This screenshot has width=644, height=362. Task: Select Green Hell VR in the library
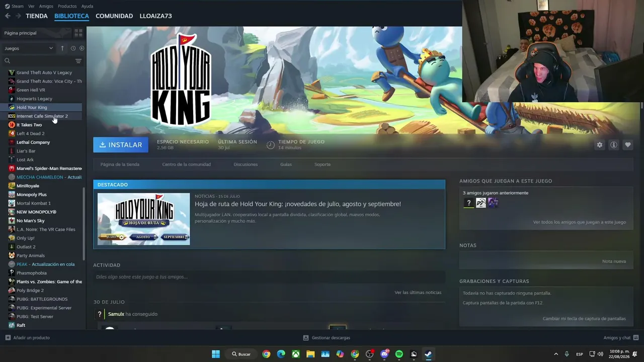pyautogui.click(x=31, y=90)
